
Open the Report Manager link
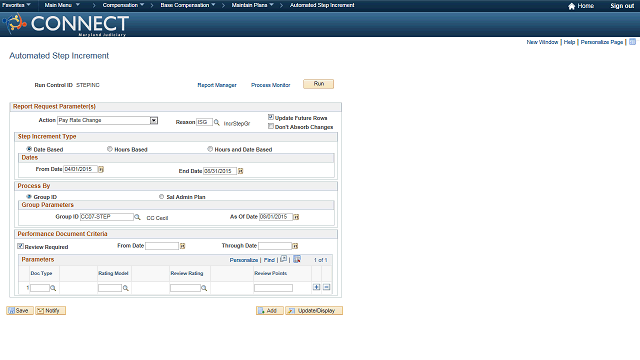click(x=217, y=85)
